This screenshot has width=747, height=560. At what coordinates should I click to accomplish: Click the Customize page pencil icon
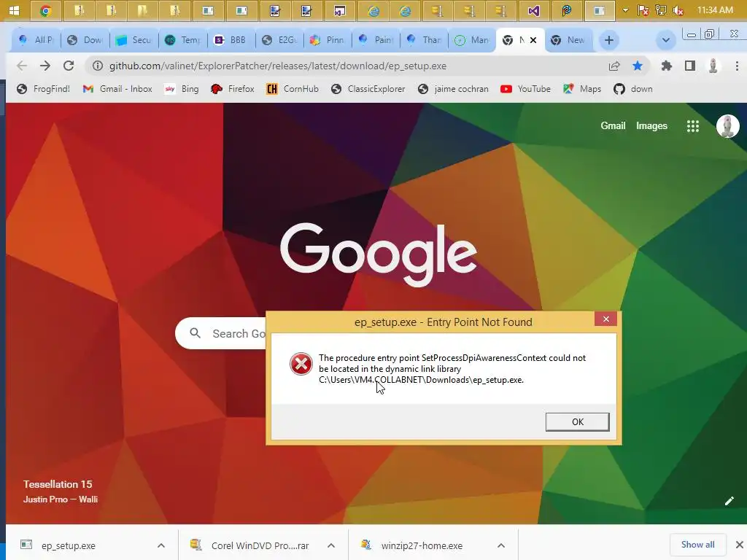pyautogui.click(x=729, y=500)
